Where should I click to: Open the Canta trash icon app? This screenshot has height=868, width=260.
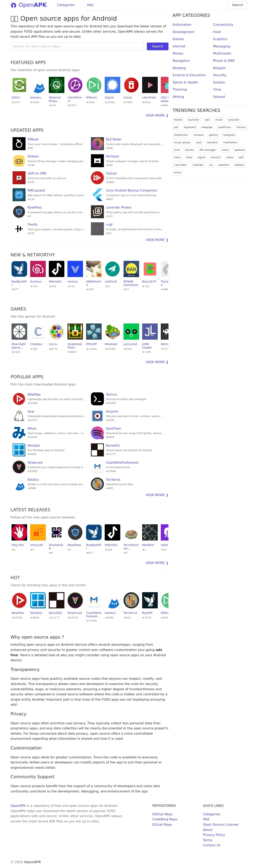[131, 85]
